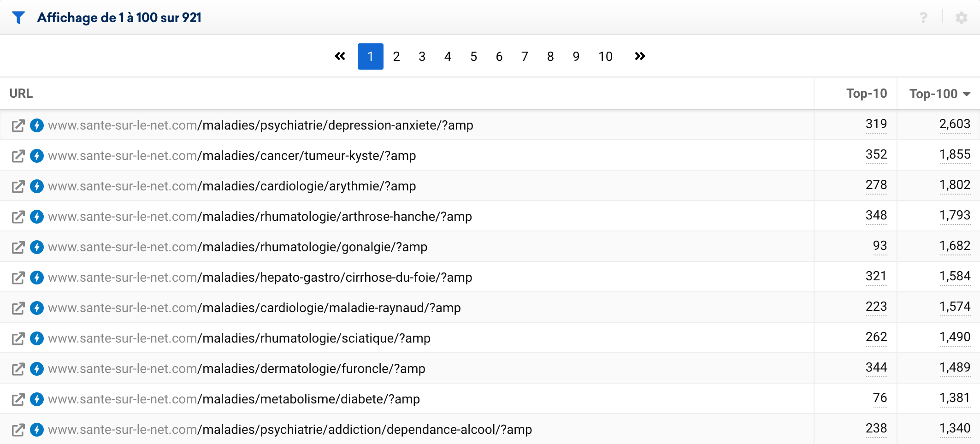Click AMP lightning icon for arythmie row

[37, 186]
